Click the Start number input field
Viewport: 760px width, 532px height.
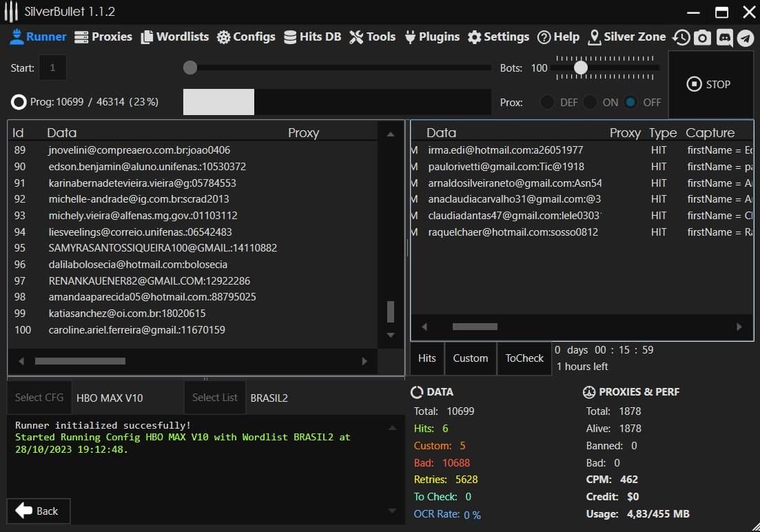(x=53, y=68)
